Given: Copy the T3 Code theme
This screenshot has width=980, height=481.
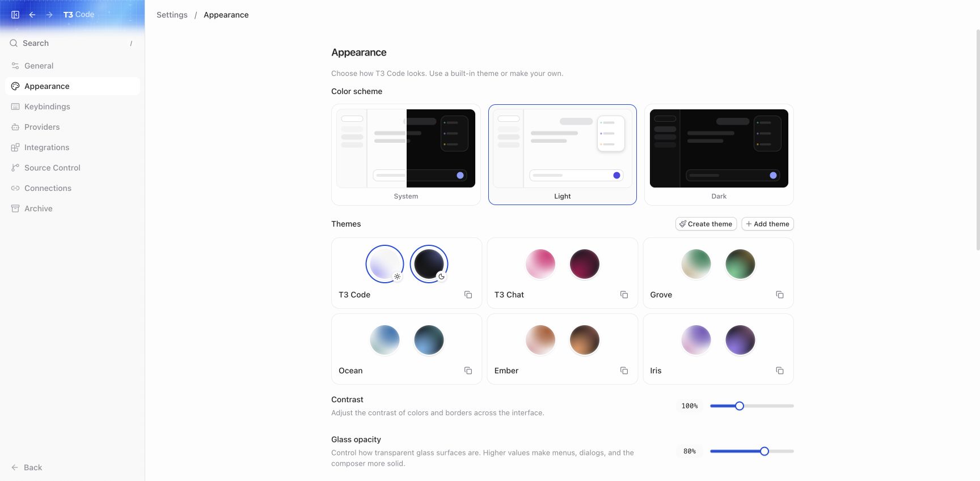Looking at the screenshot, I should pos(468,295).
